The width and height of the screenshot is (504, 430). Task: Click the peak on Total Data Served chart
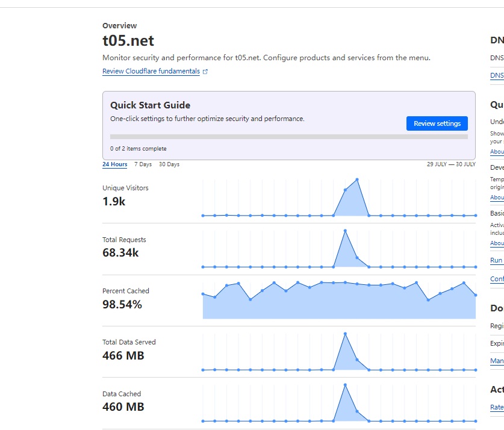(x=345, y=333)
